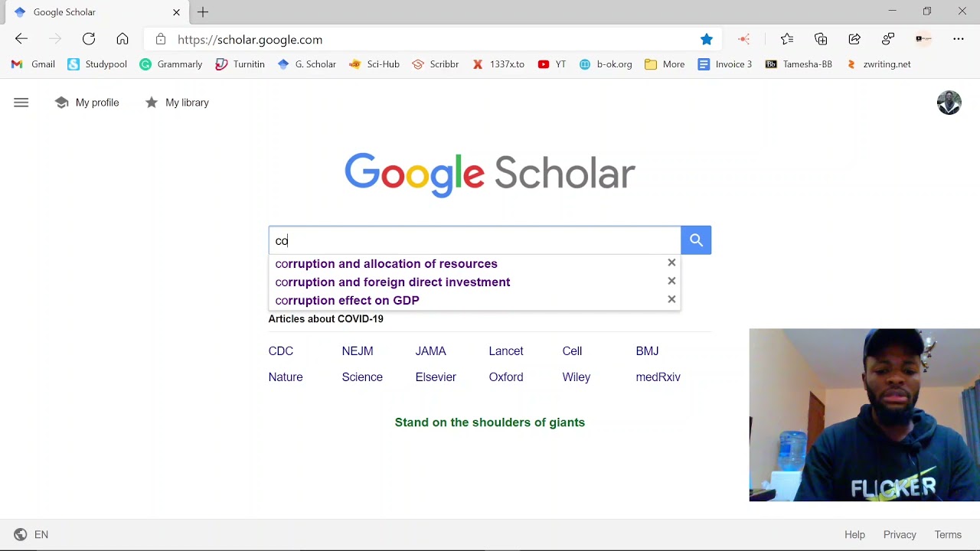Open the Elsevier articles link

pos(436,377)
